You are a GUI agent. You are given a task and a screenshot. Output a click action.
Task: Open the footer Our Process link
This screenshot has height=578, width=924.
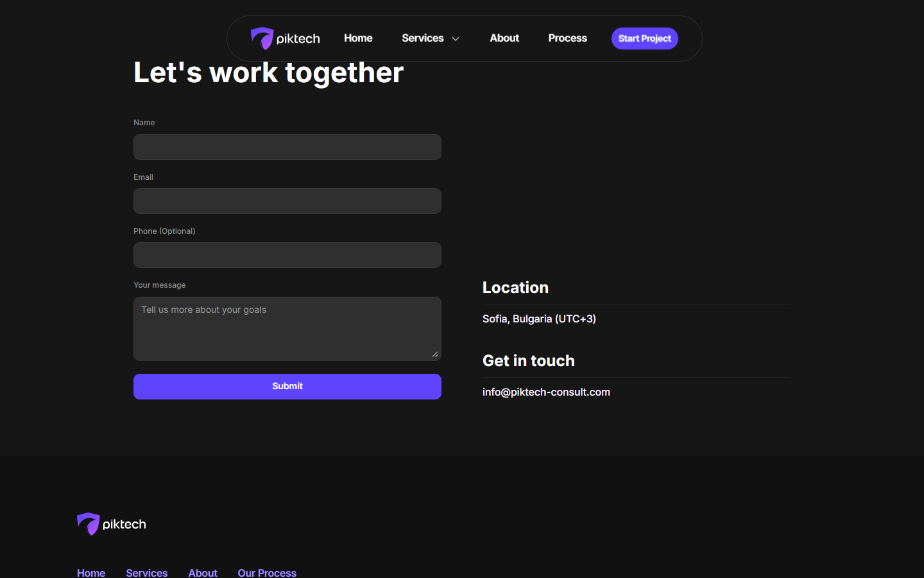point(267,573)
